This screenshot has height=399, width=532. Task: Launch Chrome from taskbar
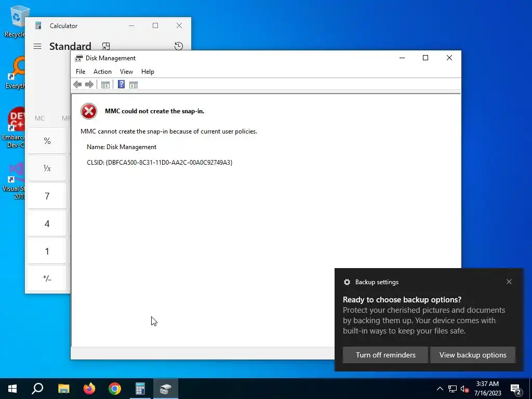(x=115, y=389)
